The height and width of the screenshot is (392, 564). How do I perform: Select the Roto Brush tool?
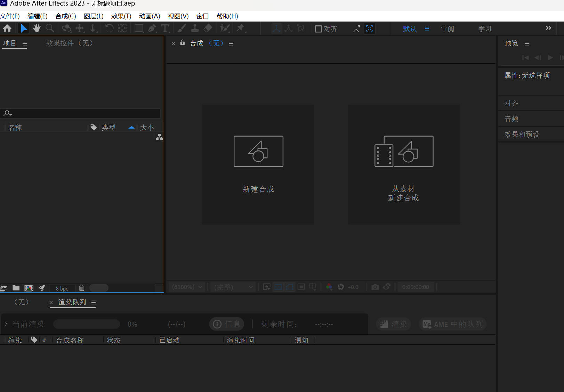224,28
